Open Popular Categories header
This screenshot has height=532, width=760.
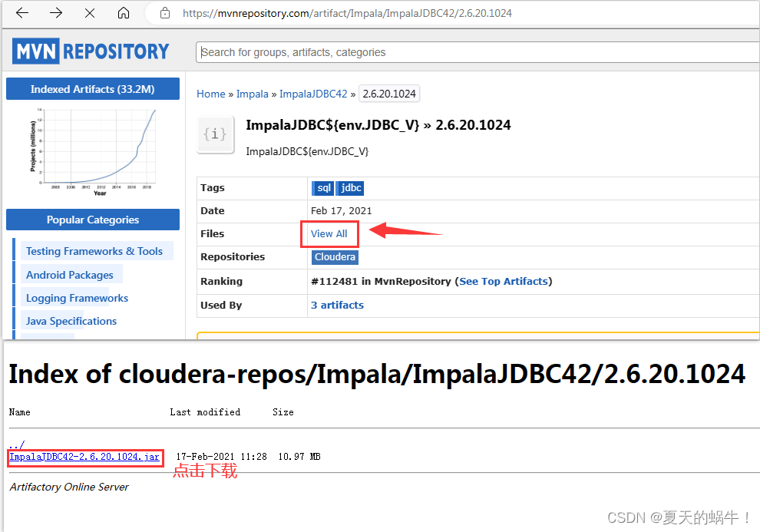click(x=93, y=220)
